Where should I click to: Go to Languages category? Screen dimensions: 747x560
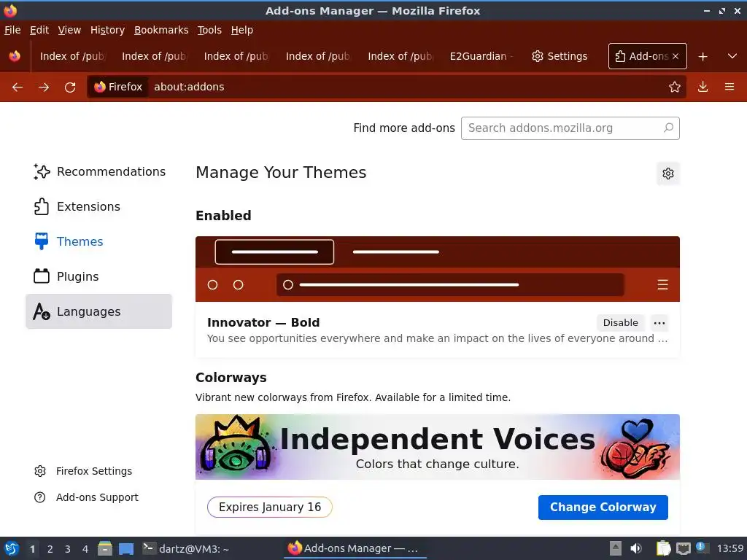coord(99,311)
